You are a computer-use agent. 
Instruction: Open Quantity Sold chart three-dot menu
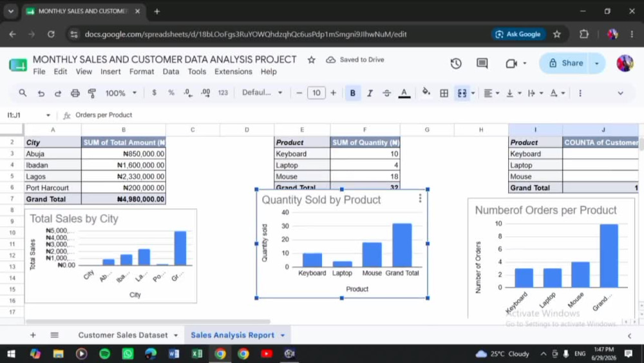click(x=420, y=199)
